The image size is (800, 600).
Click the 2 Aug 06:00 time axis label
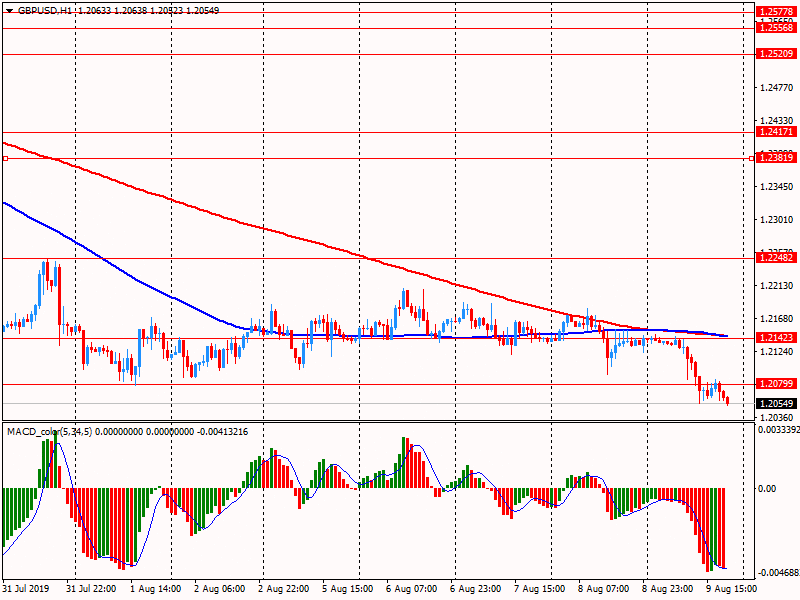click(219, 589)
